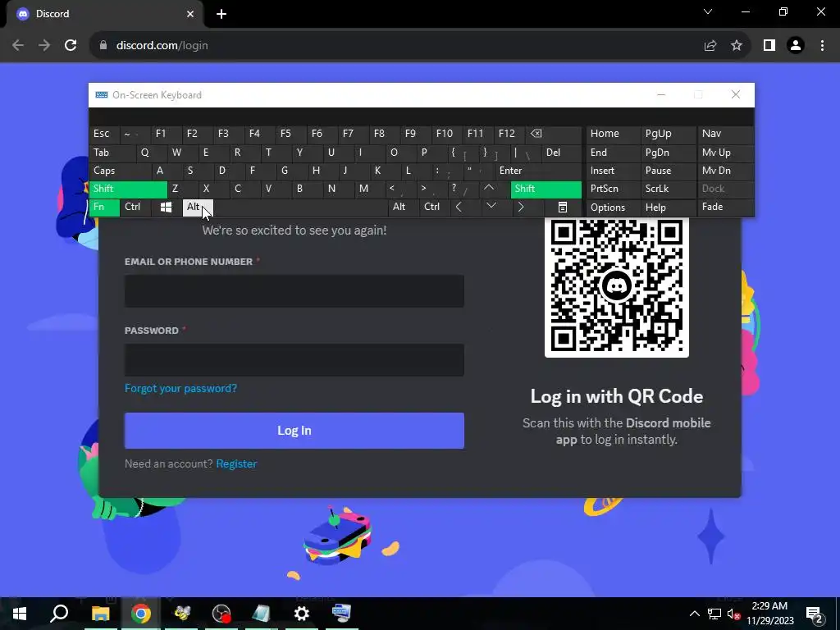Open Chrome profile menu
Screen dimensions: 840x630
796,46
